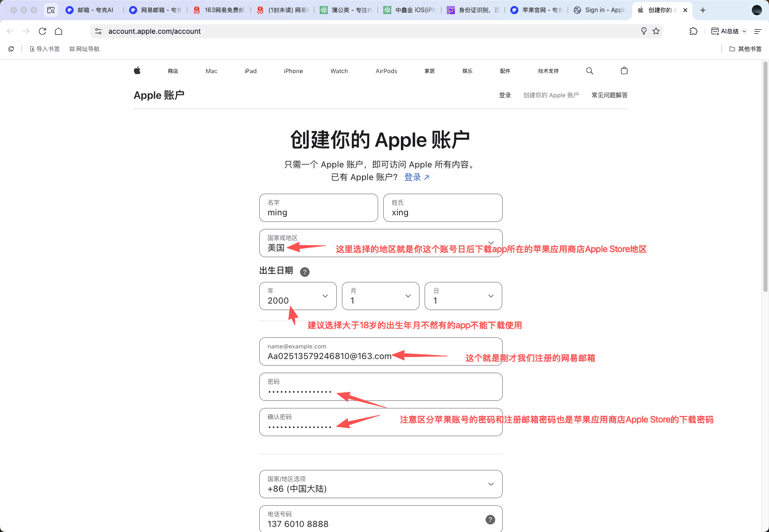
Task: Open the shopping bag icon
Action: 624,71
